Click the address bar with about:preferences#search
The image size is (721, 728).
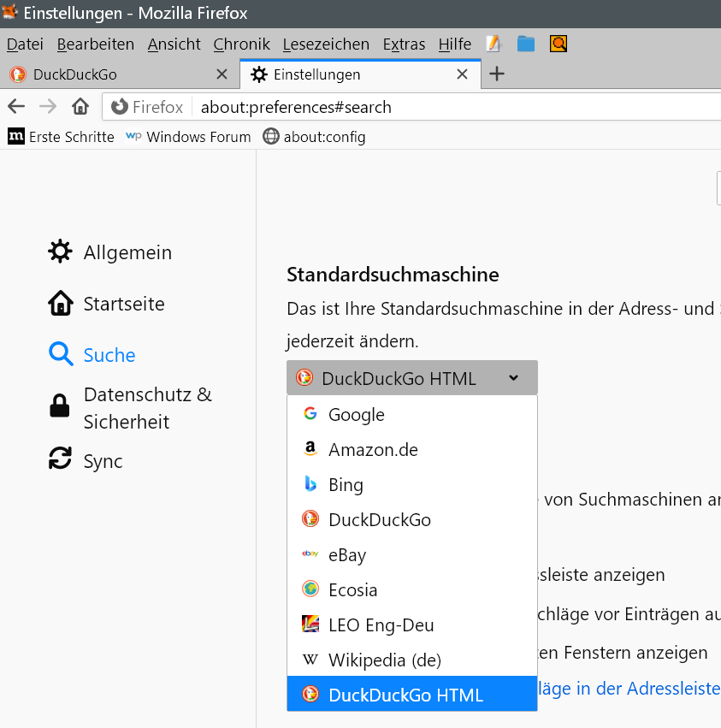[428, 107]
